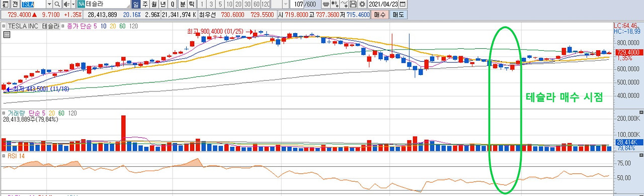Screen dimensions: 644x196
Task: Click the RSI 14 indicator label
Action: (17, 156)
